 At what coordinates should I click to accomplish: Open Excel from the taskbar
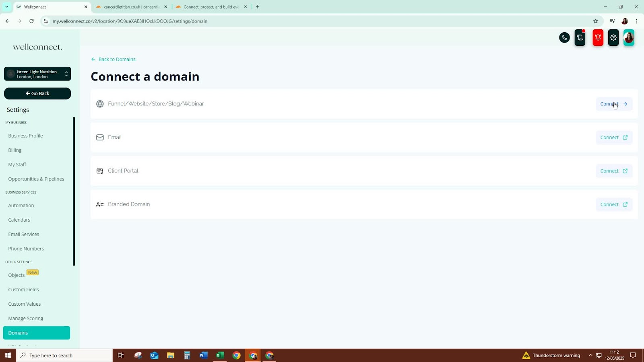pos(220,356)
